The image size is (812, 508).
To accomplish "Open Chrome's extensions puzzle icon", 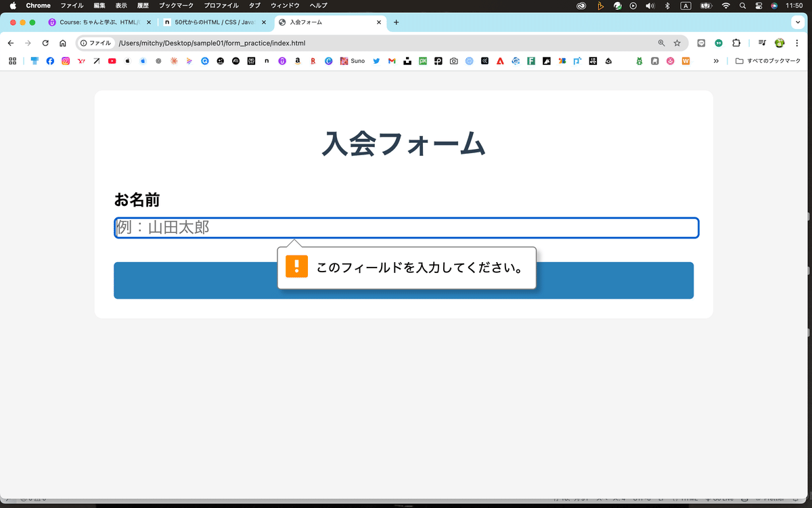I will pos(736,43).
